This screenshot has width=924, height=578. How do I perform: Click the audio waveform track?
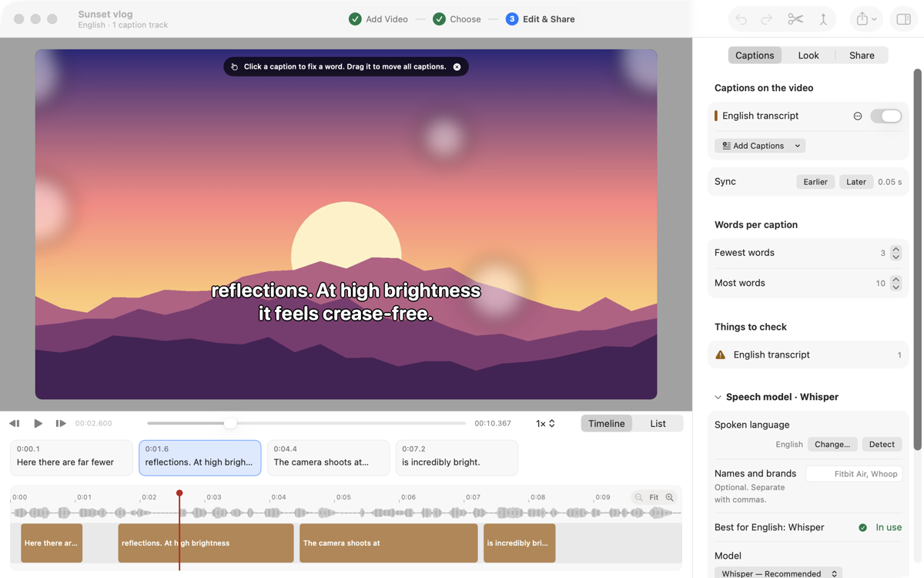point(346,512)
